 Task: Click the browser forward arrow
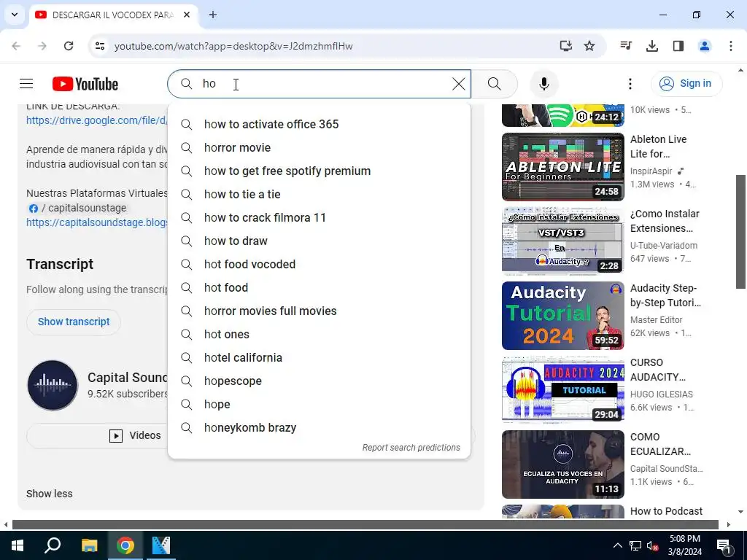[42, 46]
